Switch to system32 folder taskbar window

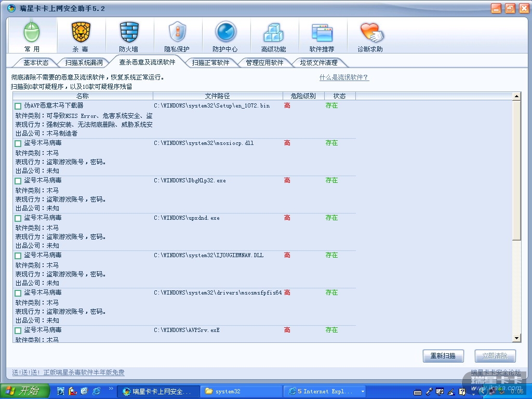tap(241, 392)
